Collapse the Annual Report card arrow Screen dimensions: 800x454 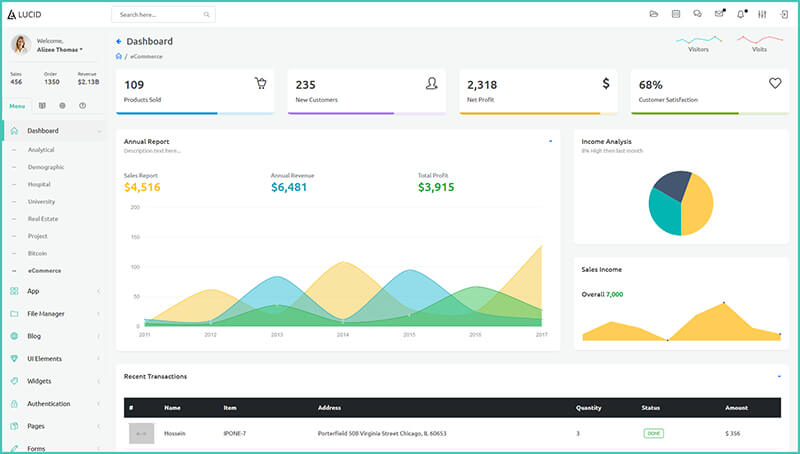(x=550, y=142)
